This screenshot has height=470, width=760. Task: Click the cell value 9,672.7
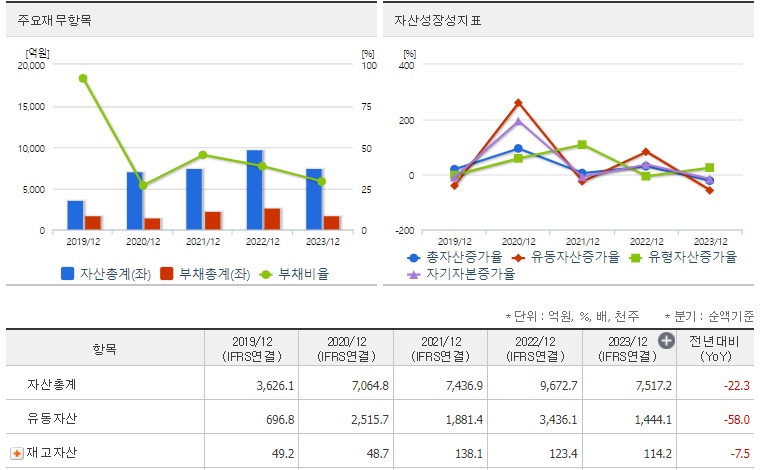(x=558, y=386)
